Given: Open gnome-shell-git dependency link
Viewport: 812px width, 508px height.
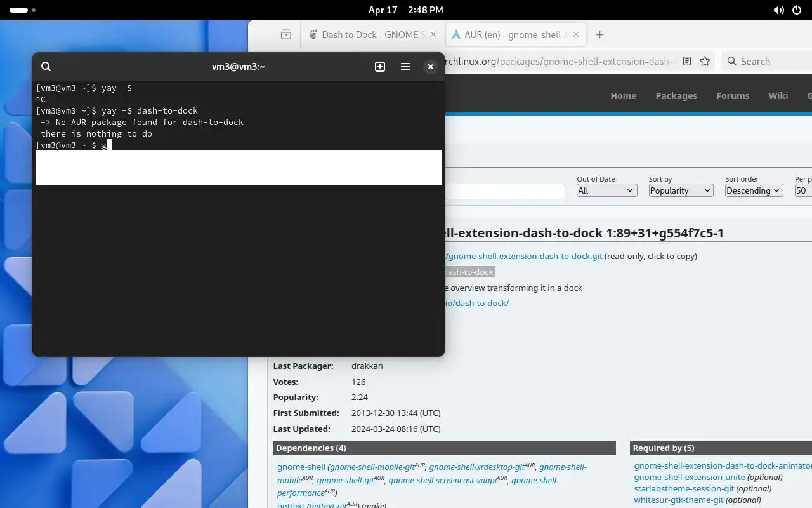Looking at the screenshot, I should [x=346, y=480].
